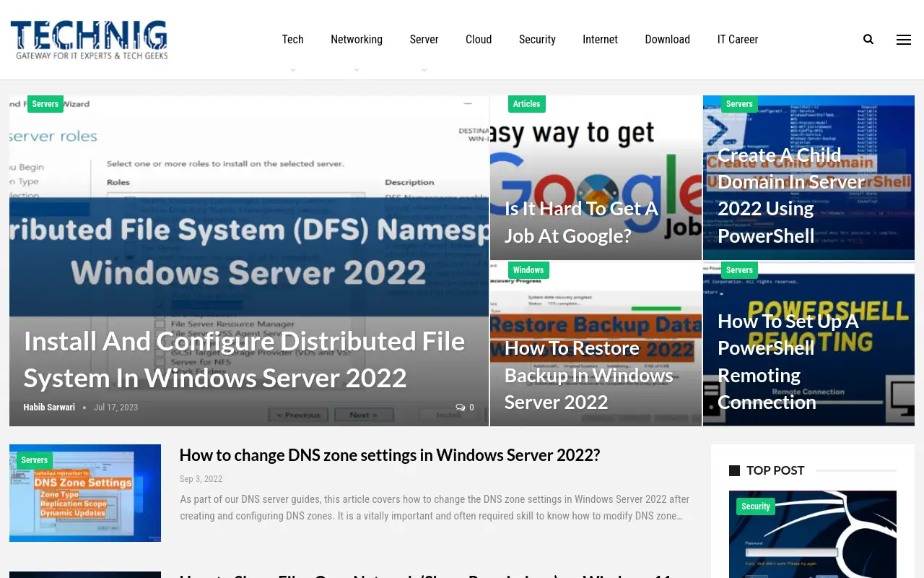Click the Articles tag on Google job post
Image resolution: width=924 pixels, height=578 pixels.
(526, 104)
